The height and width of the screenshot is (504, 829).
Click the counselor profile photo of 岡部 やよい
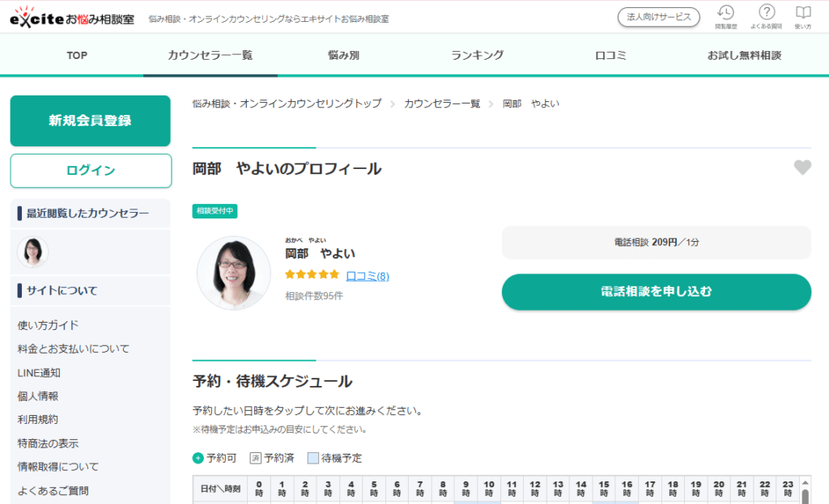(x=234, y=272)
